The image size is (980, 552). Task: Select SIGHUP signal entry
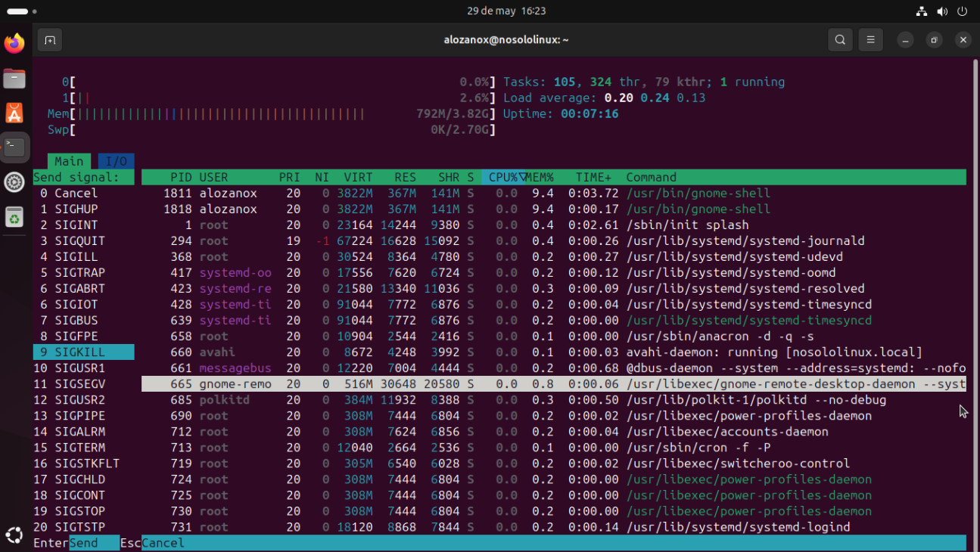click(x=76, y=209)
